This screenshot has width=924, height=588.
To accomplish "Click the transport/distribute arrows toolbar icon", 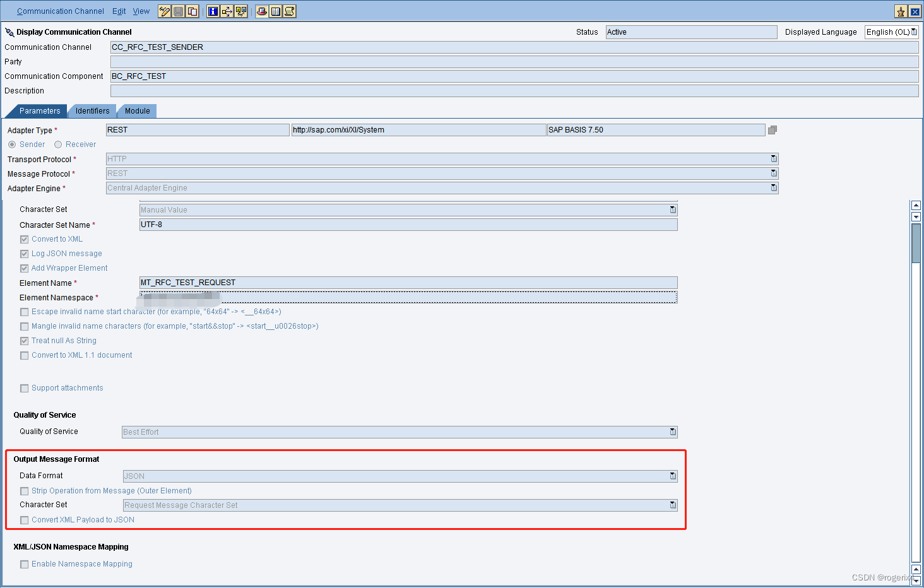I will coord(227,11).
